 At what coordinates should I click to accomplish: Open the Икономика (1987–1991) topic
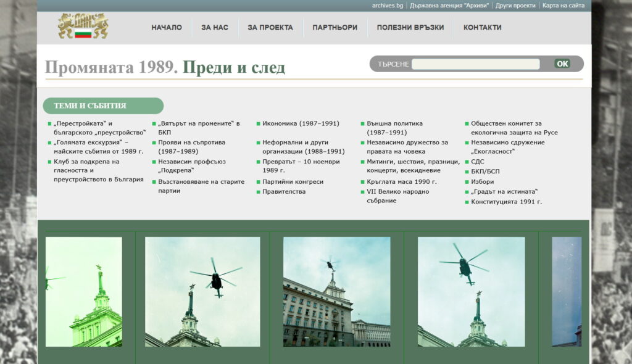coord(301,123)
